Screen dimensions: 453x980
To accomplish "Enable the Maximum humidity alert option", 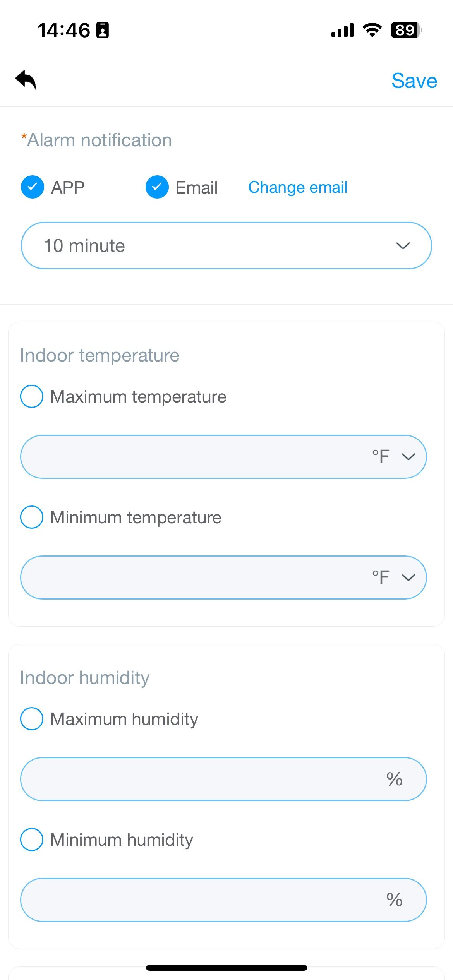I will (x=32, y=719).
